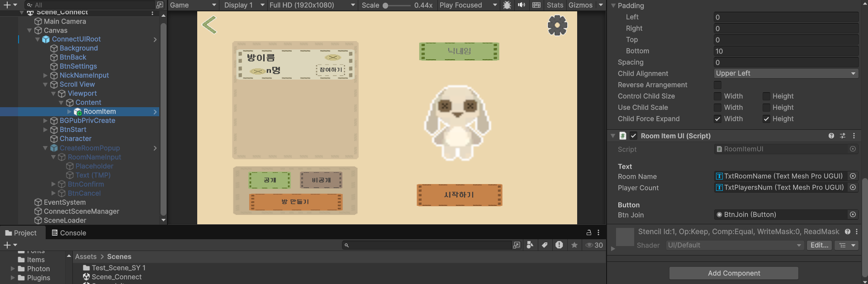This screenshot has width=868, height=284.
Task: Click the debug bug icon in Game toolbar
Action: (x=507, y=5)
